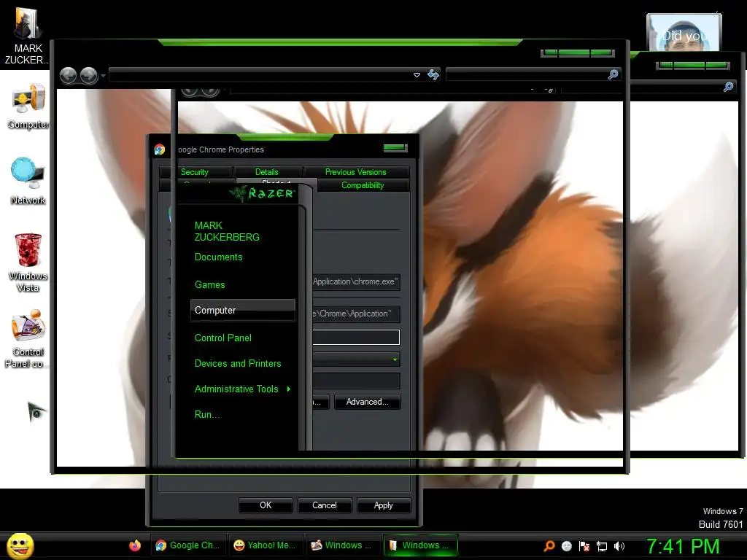Click OK in Chrome Properties
Screen dimensions: 747x560
click(266, 505)
